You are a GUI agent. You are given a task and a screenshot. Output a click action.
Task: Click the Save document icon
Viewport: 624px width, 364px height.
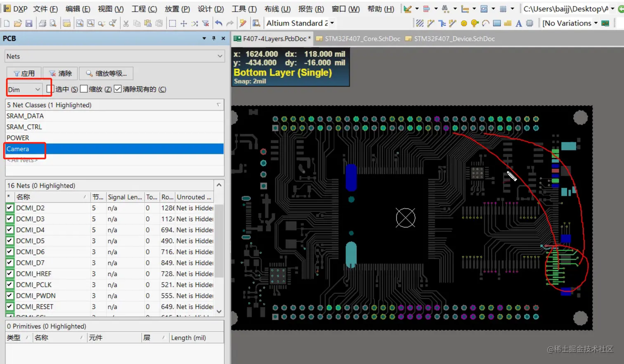29,24
